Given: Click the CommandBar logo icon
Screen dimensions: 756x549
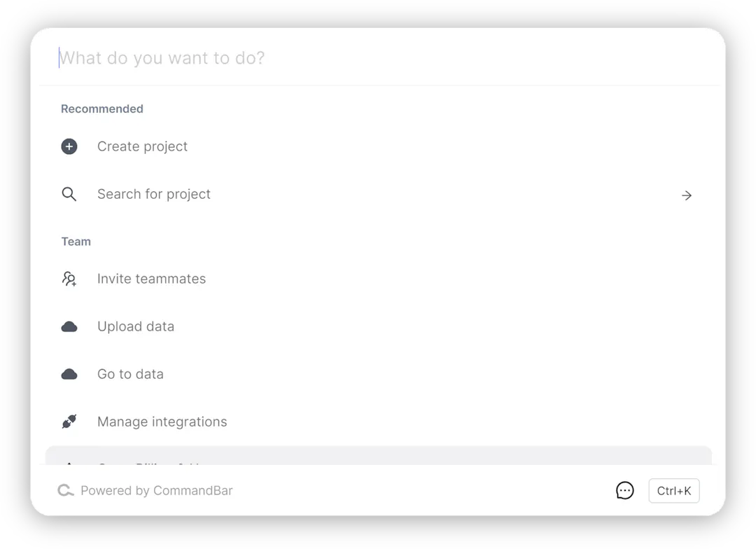Looking at the screenshot, I should coord(65,491).
